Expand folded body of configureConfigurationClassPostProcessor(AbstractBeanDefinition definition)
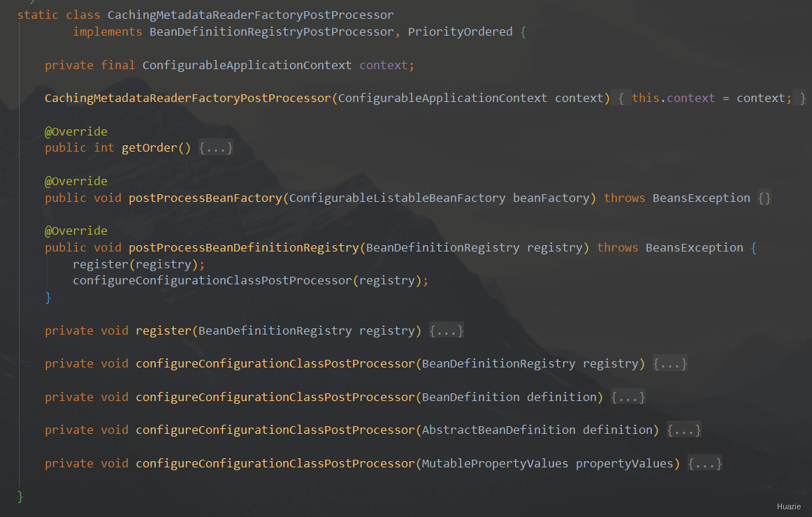The height and width of the screenshot is (517, 812). tap(683, 430)
